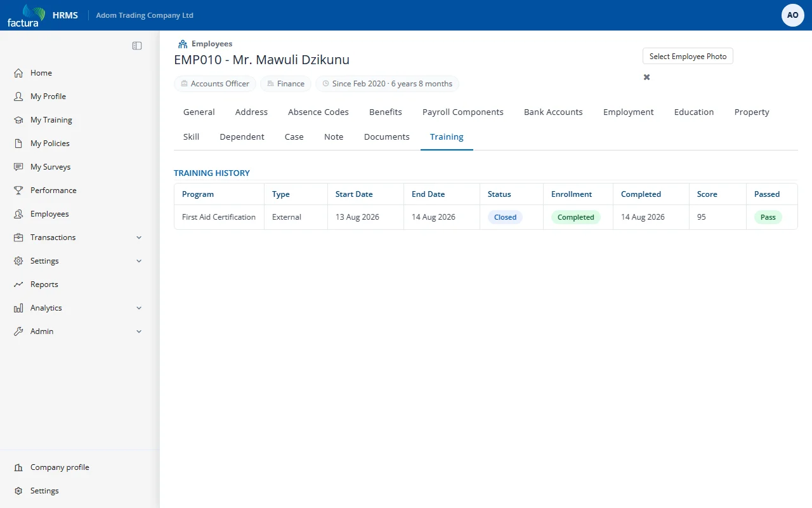
Task: Click the First Aid Certification cell
Action: [219, 217]
